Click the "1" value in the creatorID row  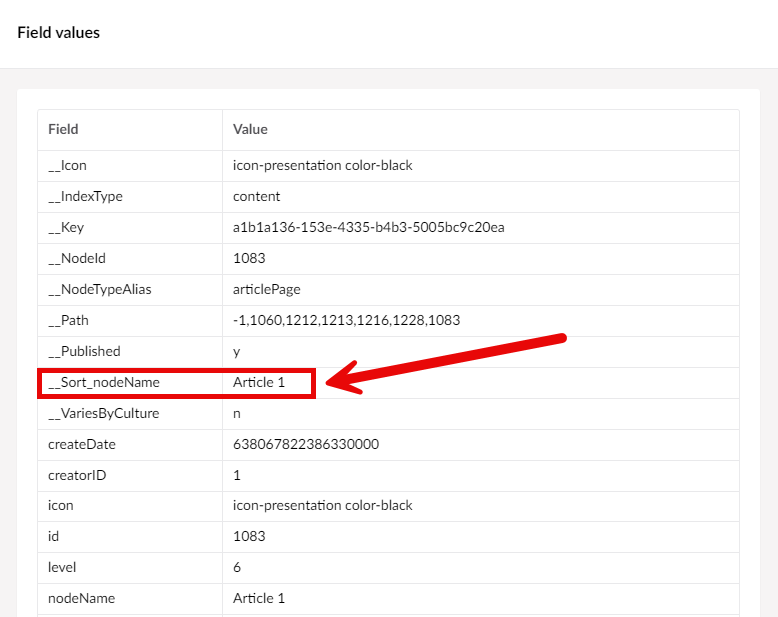[237, 476]
